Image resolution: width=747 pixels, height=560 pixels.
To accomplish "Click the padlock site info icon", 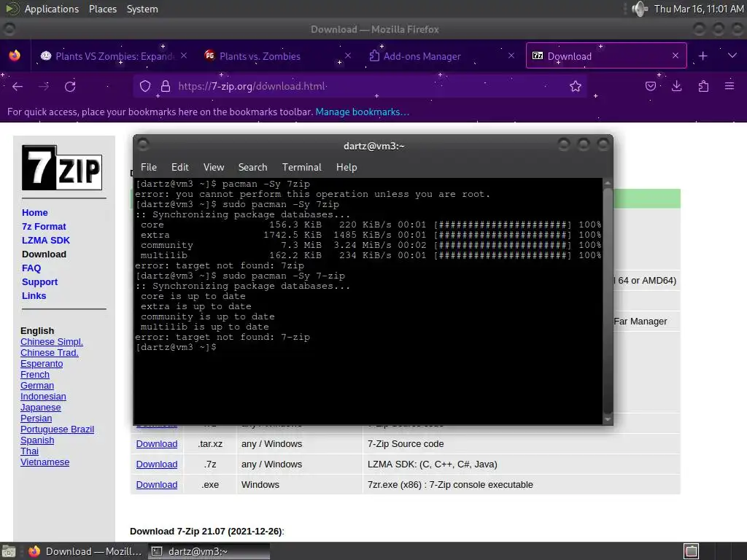I will (x=166, y=86).
